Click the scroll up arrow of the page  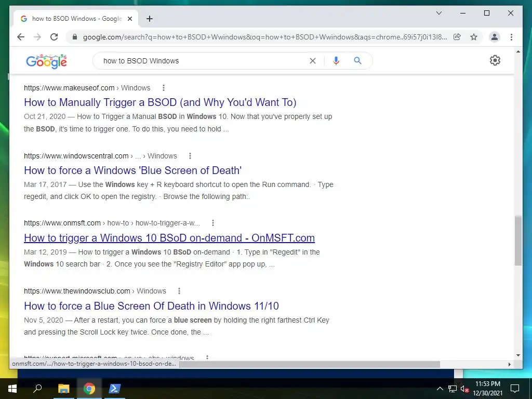(x=518, y=51)
